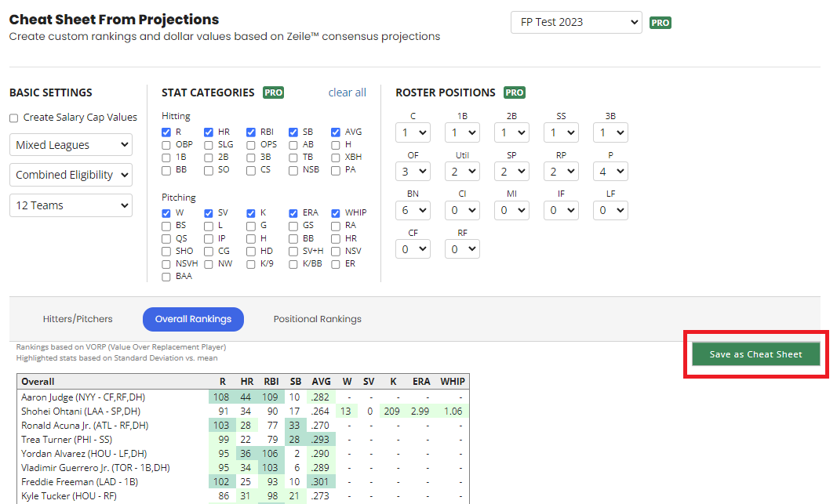
Task: Switch to the Hitters/Pitchers tab
Action: (x=78, y=319)
